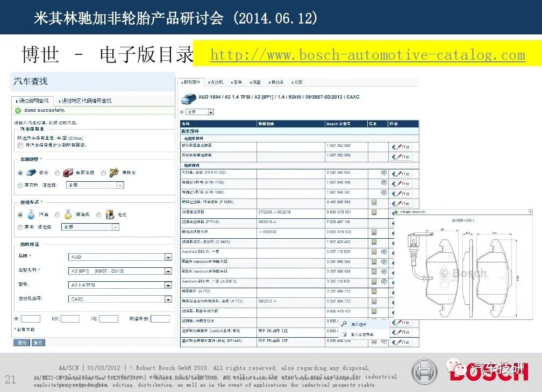Select the red truck vehicle icon

(68, 173)
